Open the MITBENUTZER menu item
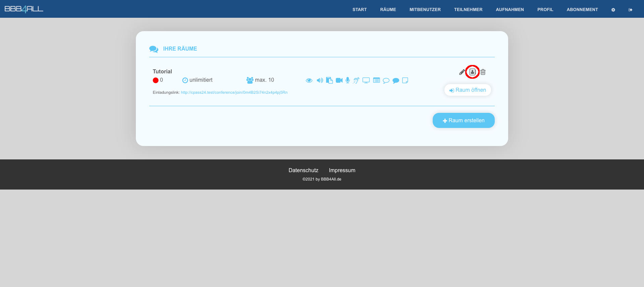 [x=425, y=9]
